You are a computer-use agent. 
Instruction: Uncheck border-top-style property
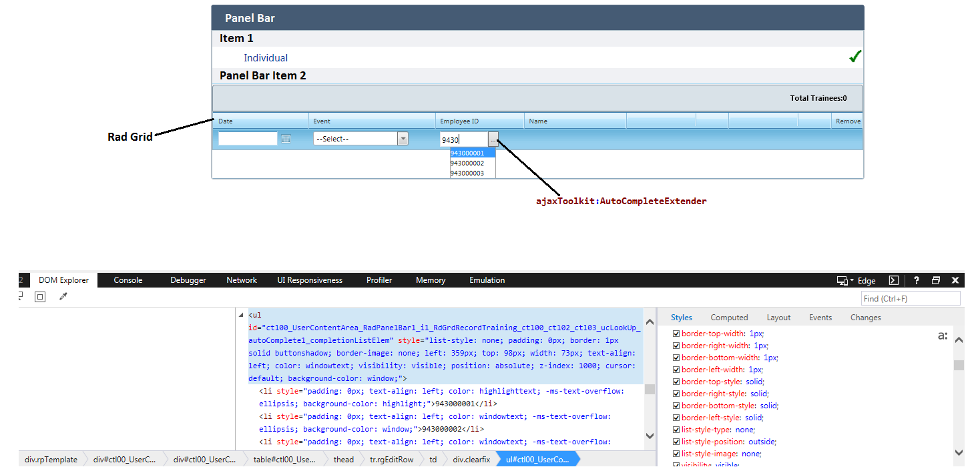(676, 382)
